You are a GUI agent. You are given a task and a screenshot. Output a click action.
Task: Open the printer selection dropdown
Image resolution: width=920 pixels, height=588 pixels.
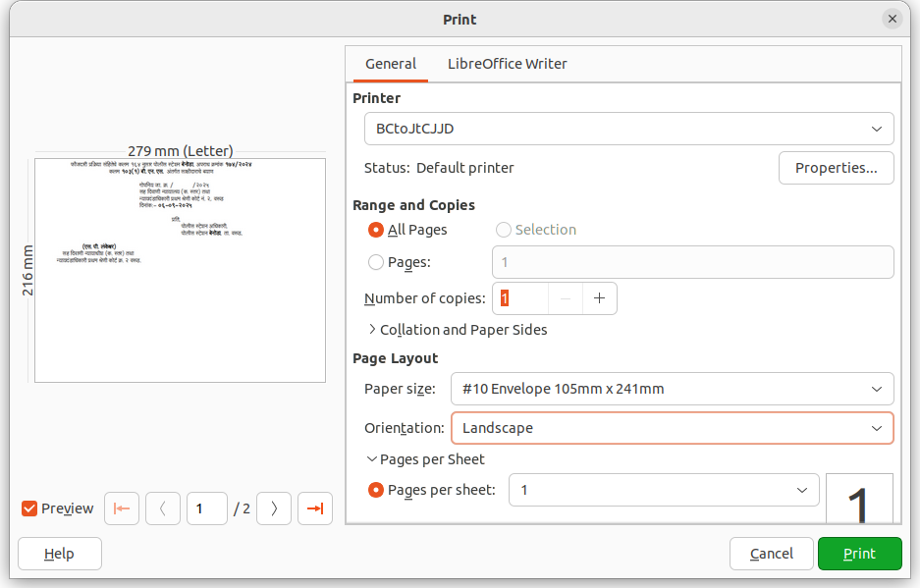click(627, 128)
